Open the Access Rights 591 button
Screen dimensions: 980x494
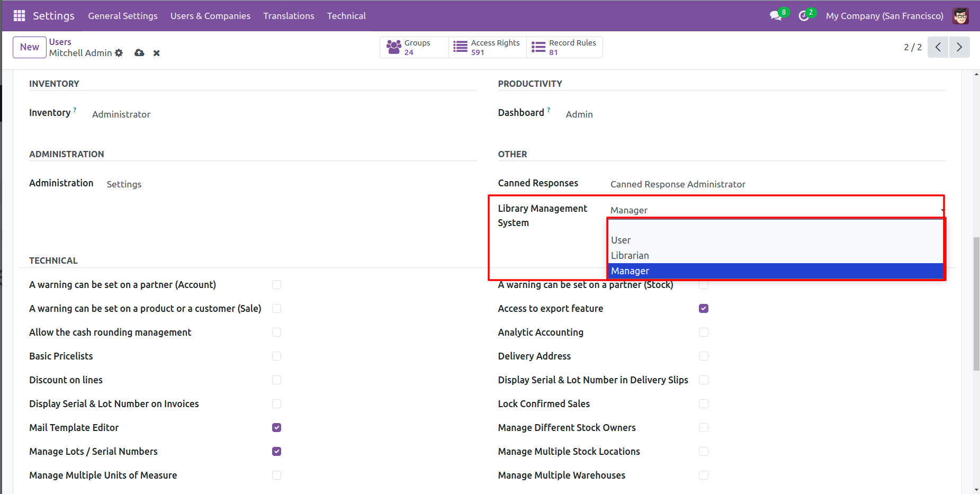click(x=487, y=47)
